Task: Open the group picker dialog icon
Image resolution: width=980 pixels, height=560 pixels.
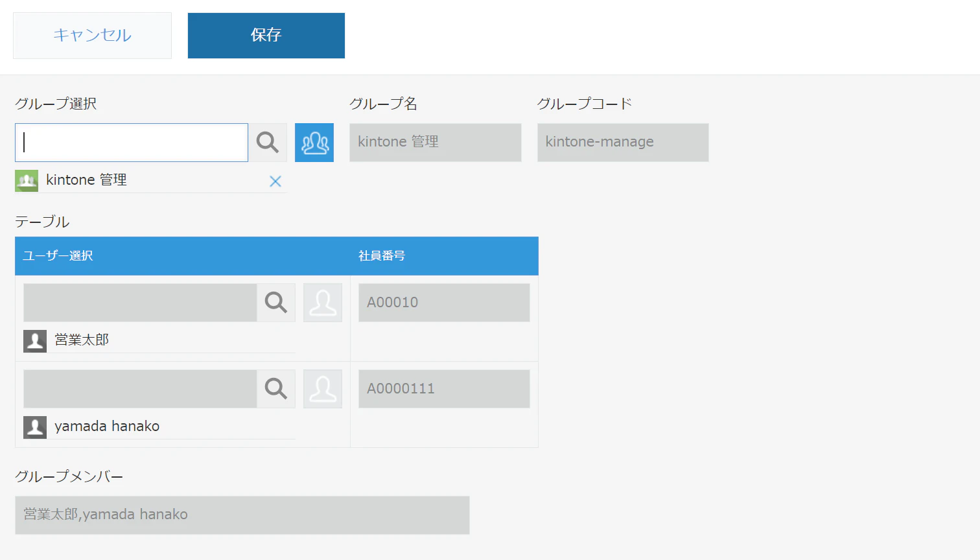Action: [314, 143]
